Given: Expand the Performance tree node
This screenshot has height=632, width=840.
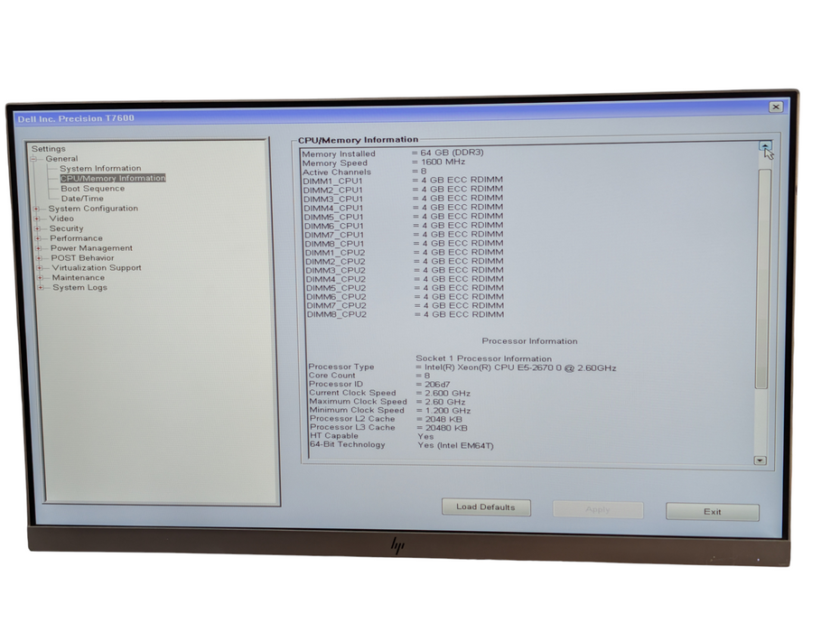Looking at the screenshot, I should pyautogui.click(x=38, y=238).
